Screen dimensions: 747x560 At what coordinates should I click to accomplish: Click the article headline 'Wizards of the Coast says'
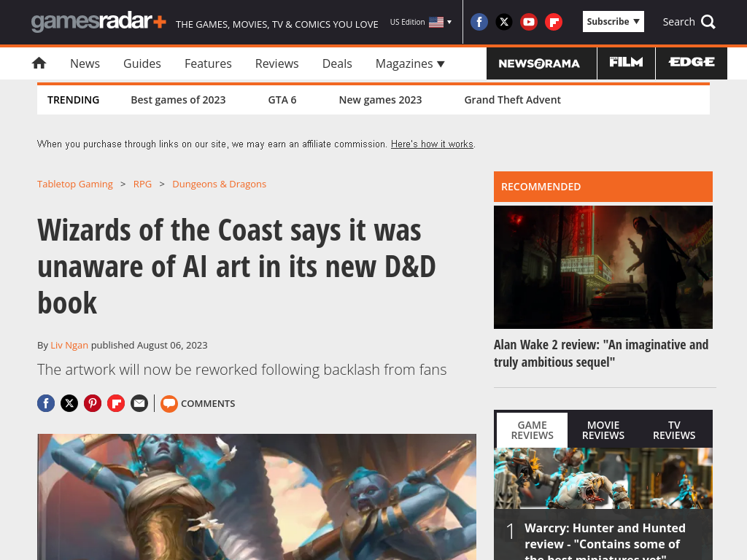click(x=237, y=265)
